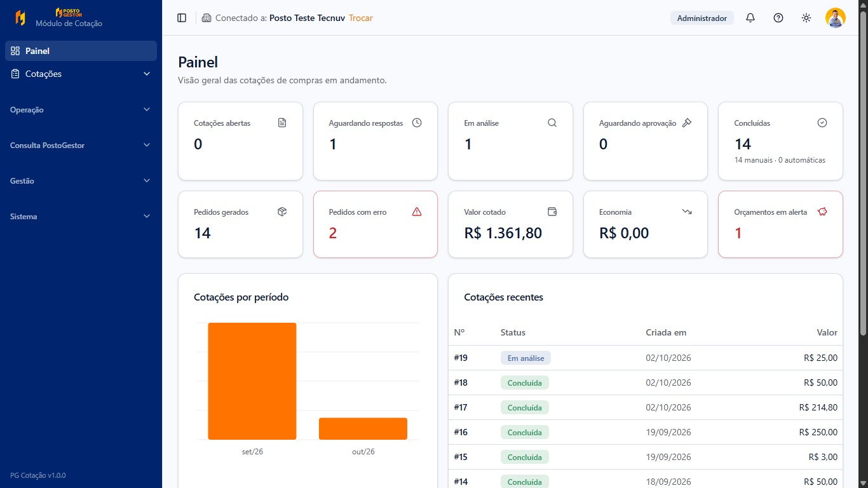The image size is (868, 488).
Task: Click the check circle icon on Concluídas card
Action: tap(822, 123)
